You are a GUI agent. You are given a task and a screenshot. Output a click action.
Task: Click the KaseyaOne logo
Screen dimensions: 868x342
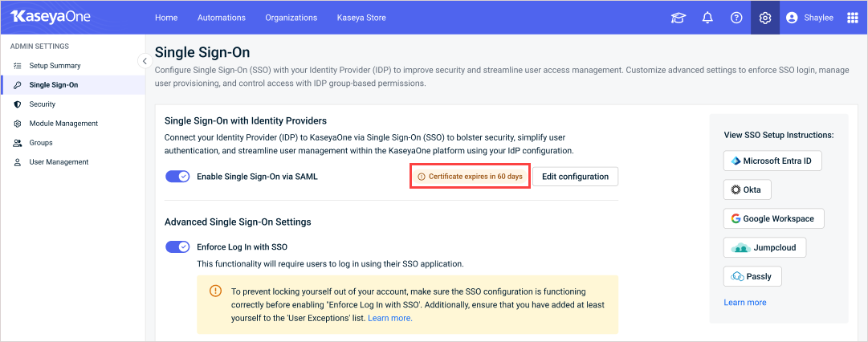(x=50, y=18)
